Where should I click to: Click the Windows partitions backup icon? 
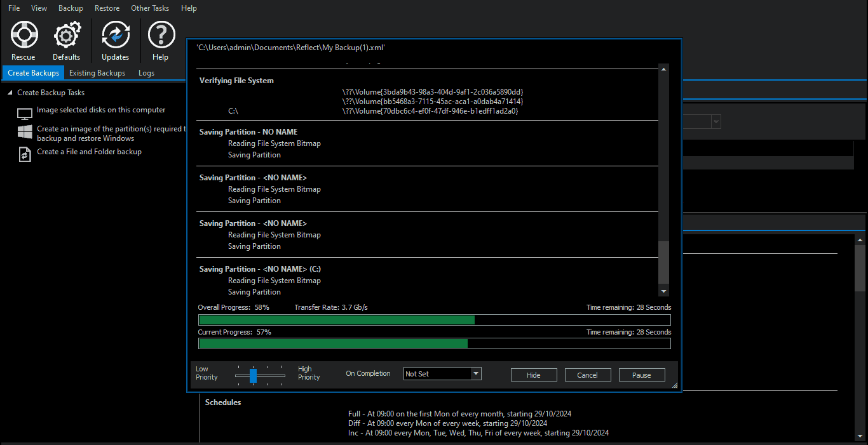(x=24, y=133)
